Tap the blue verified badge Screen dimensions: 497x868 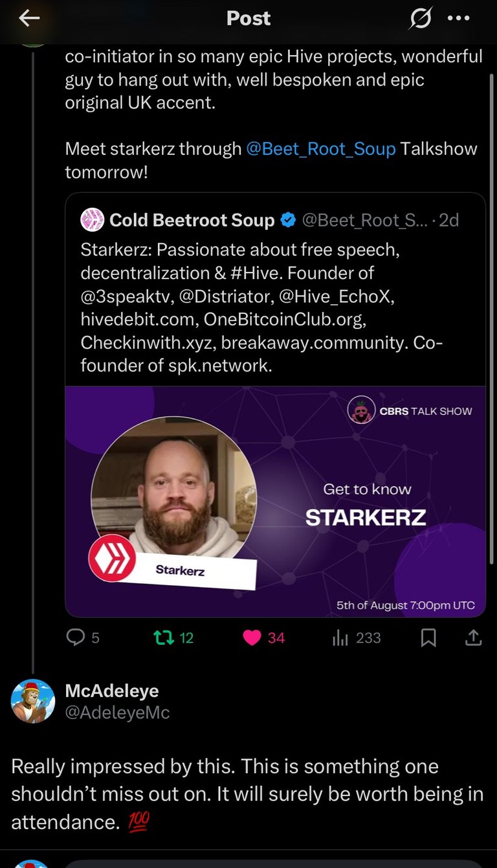pyautogui.click(x=288, y=220)
